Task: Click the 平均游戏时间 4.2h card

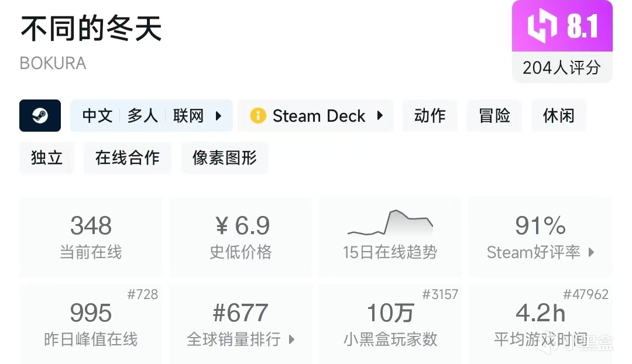Action: pos(540,323)
